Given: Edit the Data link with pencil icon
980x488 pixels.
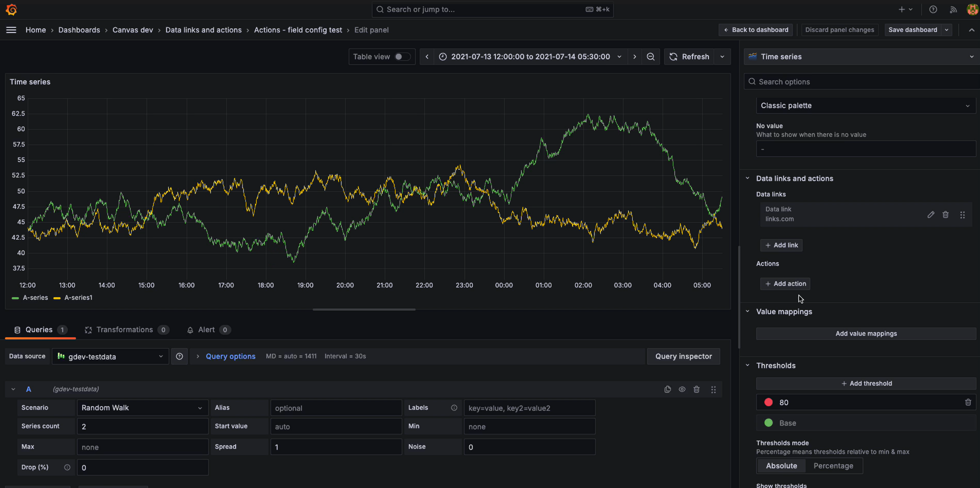Looking at the screenshot, I should 931,215.
